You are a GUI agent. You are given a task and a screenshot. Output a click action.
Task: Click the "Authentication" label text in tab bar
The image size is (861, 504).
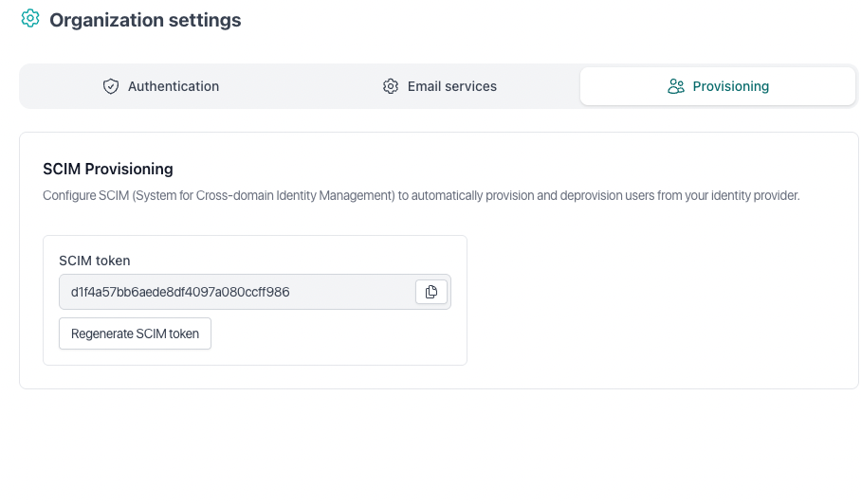tap(174, 86)
